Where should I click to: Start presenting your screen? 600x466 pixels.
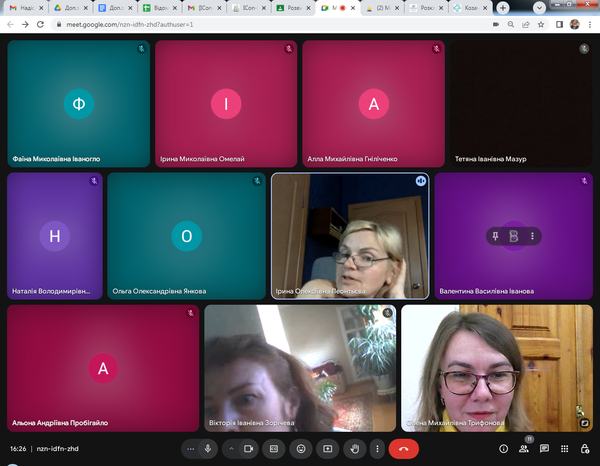pyautogui.click(x=327, y=449)
